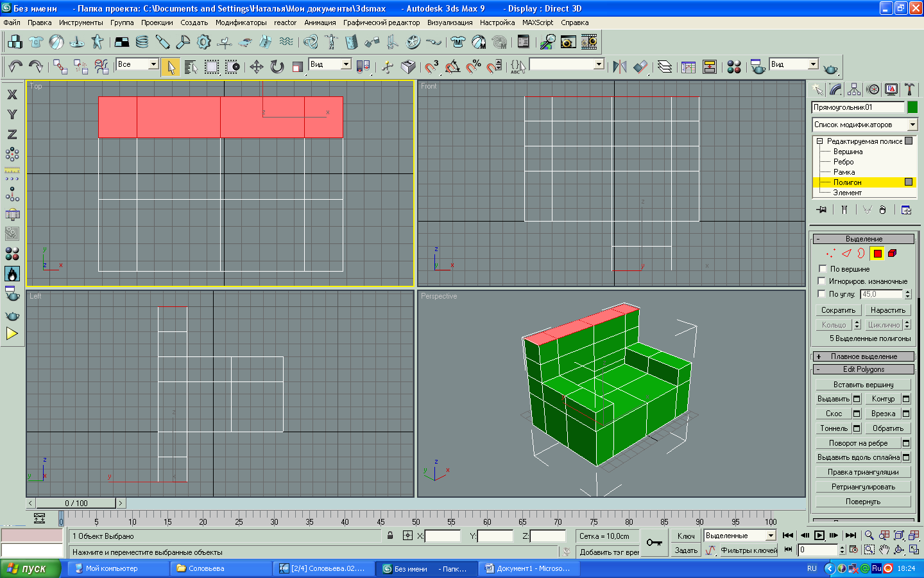Restrict to Z axis constraint
The width and height of the screenshot is (924, 578).
point(12,134)
